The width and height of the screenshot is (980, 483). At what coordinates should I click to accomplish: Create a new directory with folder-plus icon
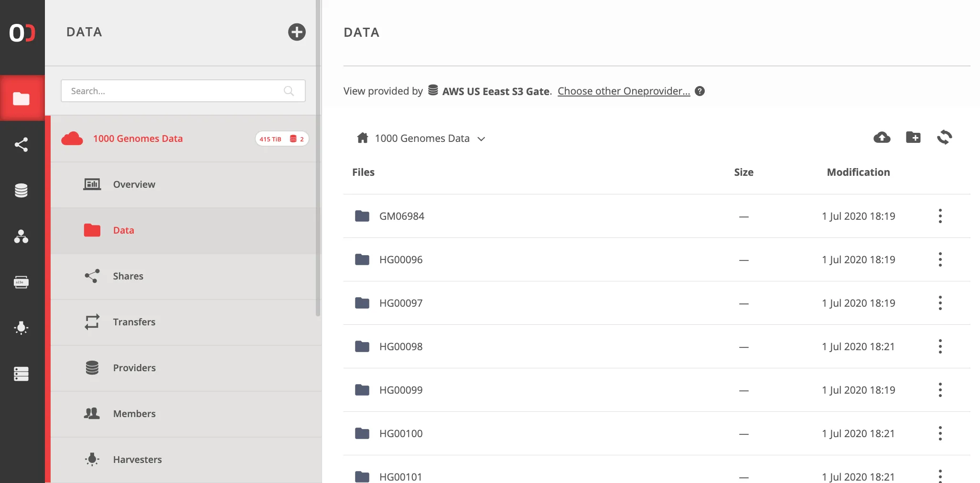click(x=913, y=138)
